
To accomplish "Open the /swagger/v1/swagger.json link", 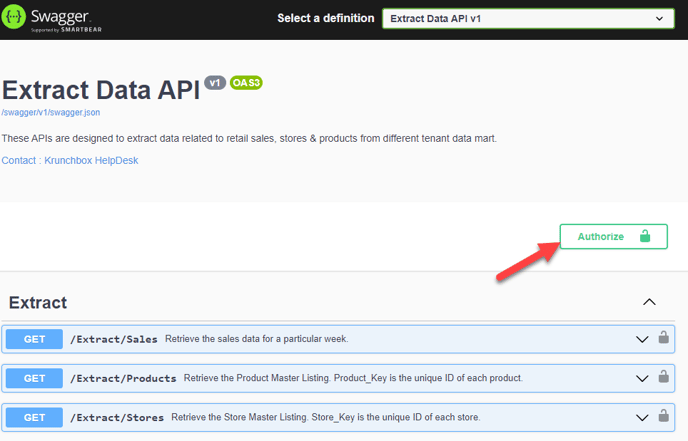I will (x=51, y=112).
